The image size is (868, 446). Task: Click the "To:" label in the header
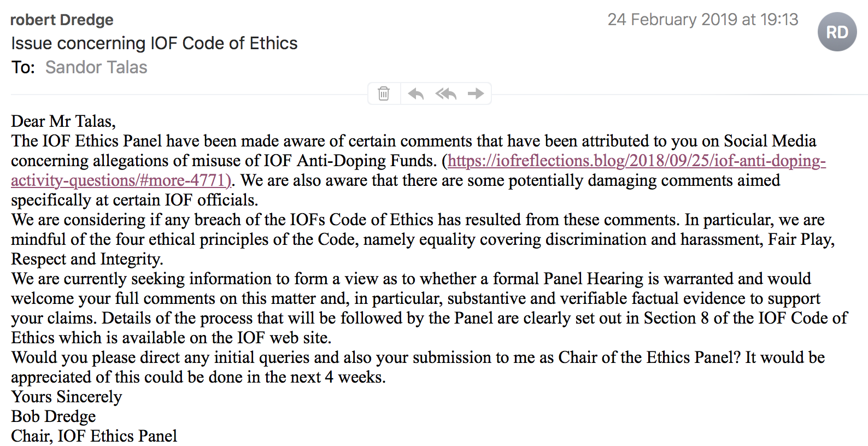[x=23, y=67]
